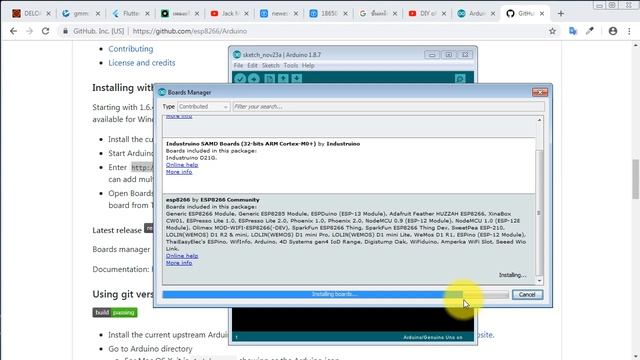The height and width of the screenshot is (360, 640).
Task: Open a new browser tab
Action: tap(561, 13)
